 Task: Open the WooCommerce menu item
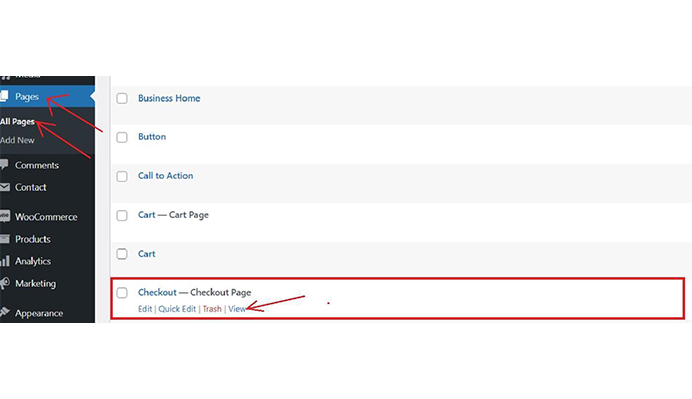point(47,217)
